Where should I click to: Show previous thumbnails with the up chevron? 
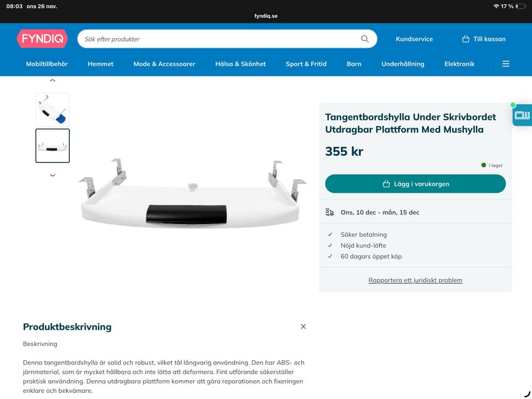(53, 80)
